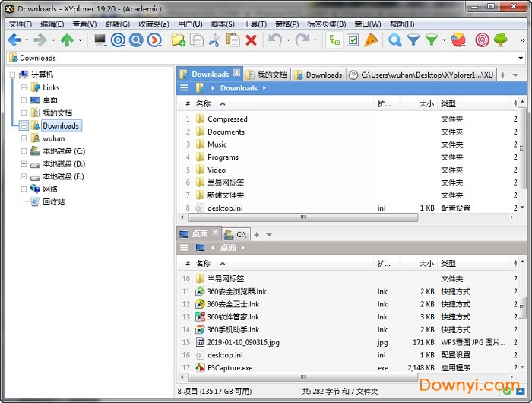Click upper pane vertical scrollbar thumb

[x=522, y=148]
